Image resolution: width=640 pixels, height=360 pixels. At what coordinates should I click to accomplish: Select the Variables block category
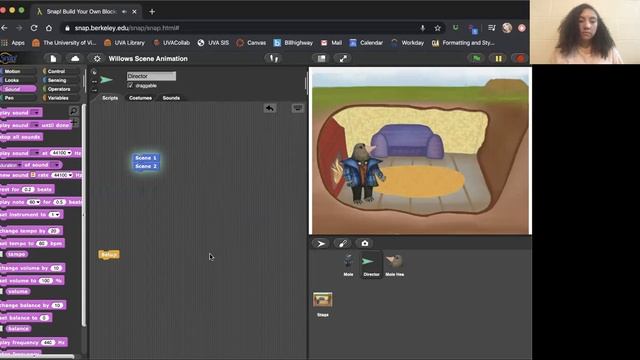[x=61, y=98]
